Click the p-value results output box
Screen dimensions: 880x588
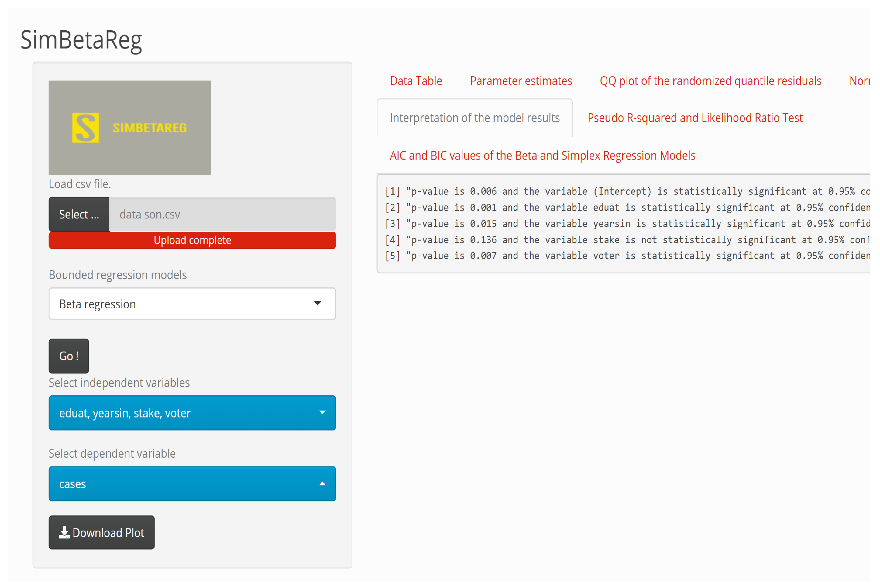(622, 224)
